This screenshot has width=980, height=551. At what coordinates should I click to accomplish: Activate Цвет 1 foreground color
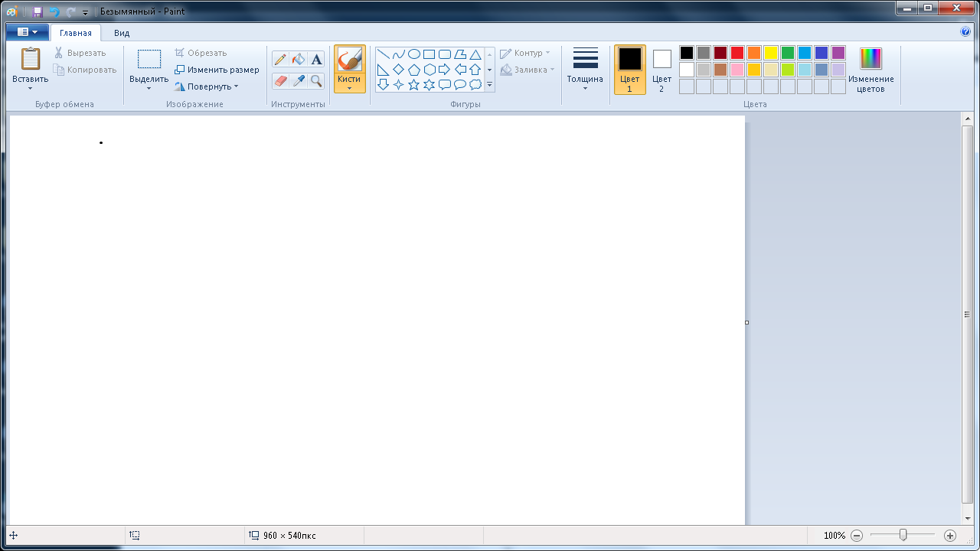pos(629,69)
